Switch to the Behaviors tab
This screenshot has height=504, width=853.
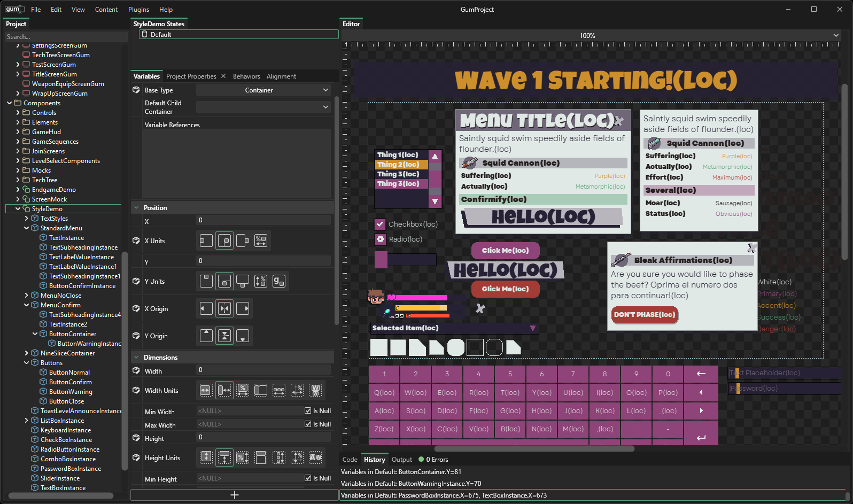[246, 76]
